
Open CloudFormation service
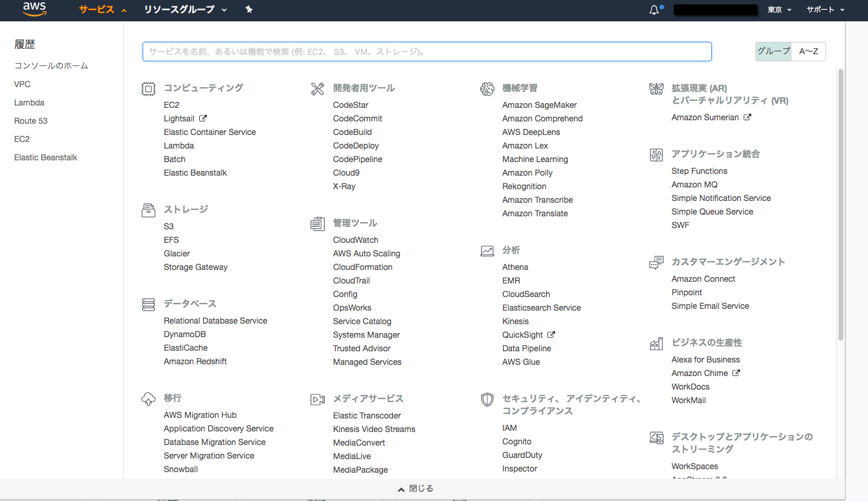tap(363, 267)
